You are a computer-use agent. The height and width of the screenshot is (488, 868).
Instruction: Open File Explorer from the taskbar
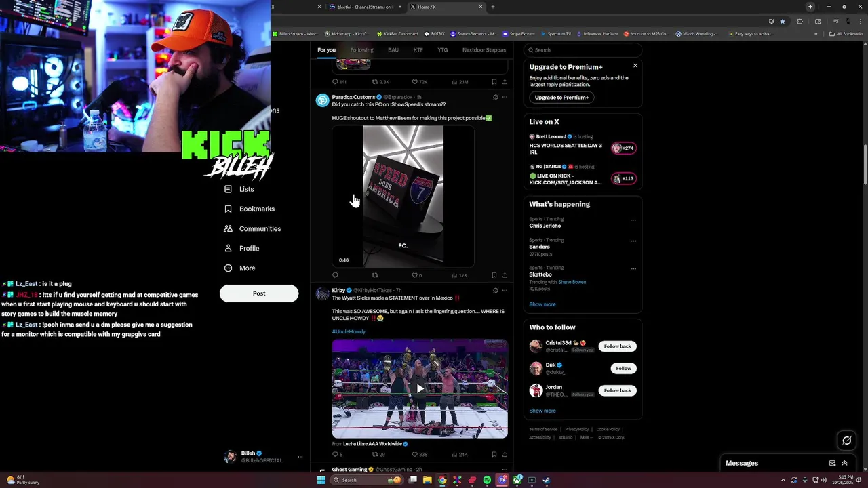pos(427,480)
